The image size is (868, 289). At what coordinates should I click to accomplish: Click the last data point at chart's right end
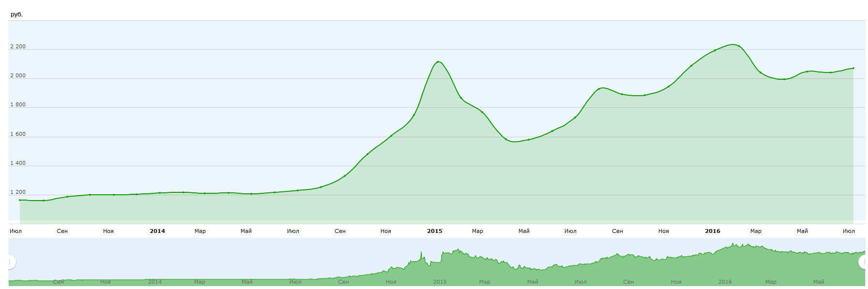(853, 68)
